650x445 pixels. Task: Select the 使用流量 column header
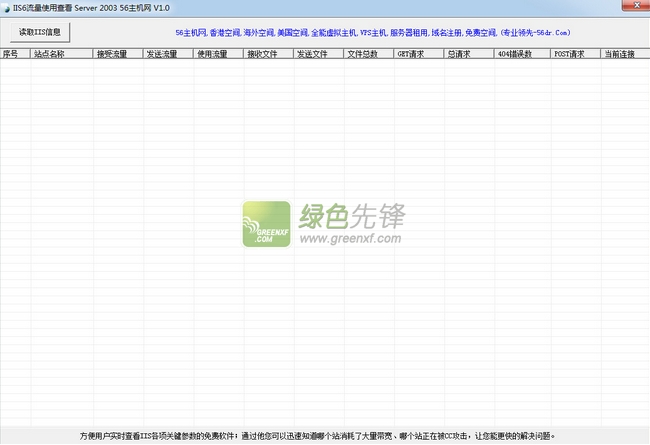click(x=218, y=54)
